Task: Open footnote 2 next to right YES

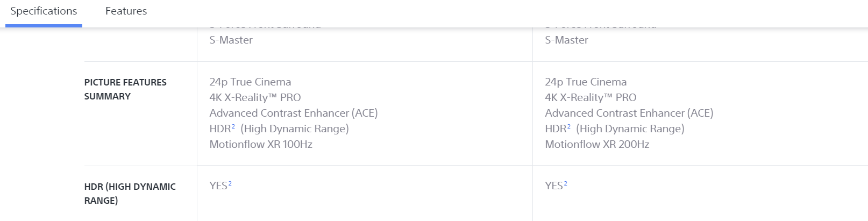Action: click(566, 184)
